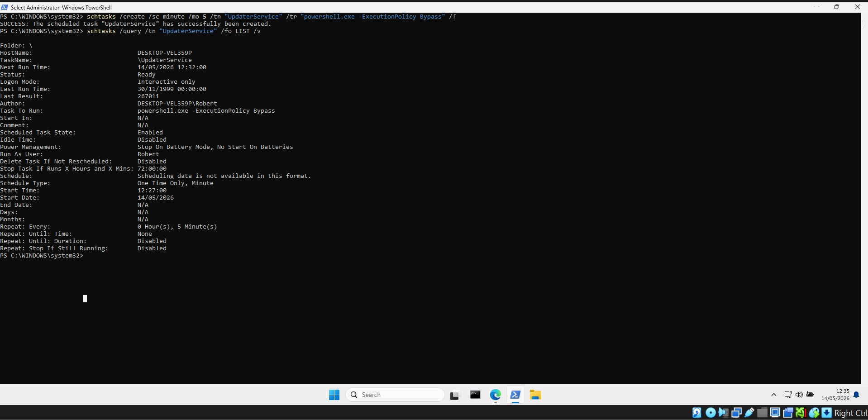Click the VirtualBox network indicator
868x420 pixels.
click(736, 413)
